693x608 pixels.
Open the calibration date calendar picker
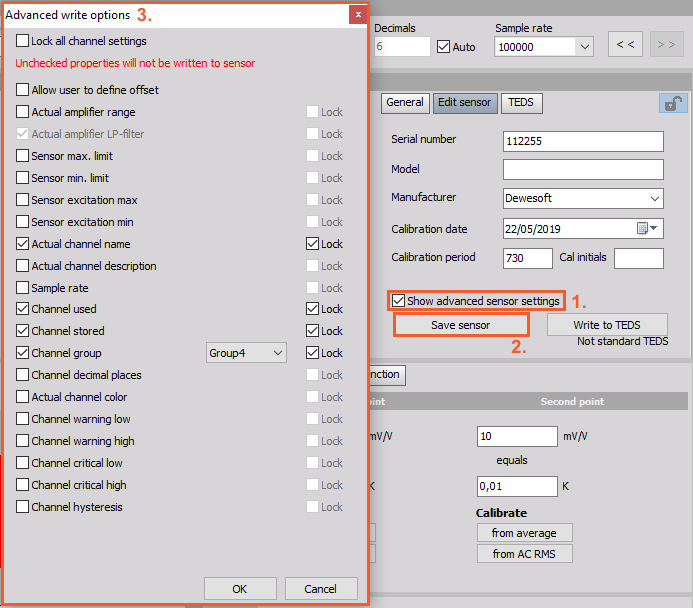[x=647, y=228]
